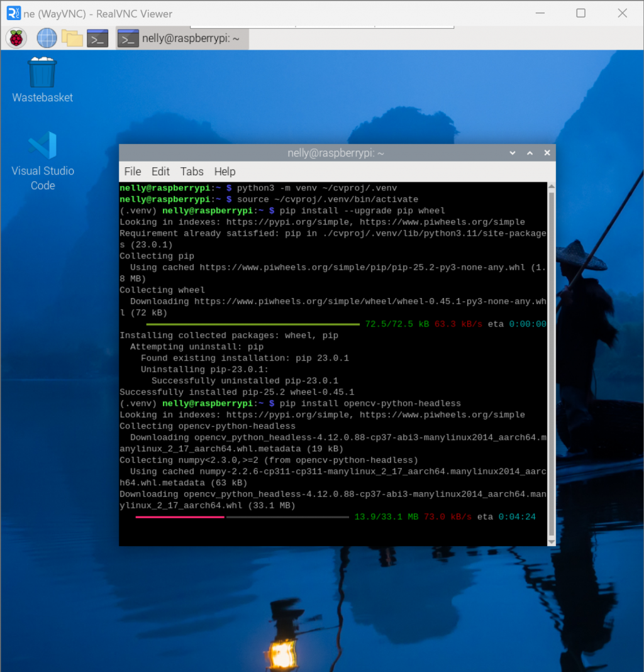This screenshot has width=644, height=672.
Task: Click the 'Successfully uninstalled pip-23.0.1' line
Action: tap(245, 381)
